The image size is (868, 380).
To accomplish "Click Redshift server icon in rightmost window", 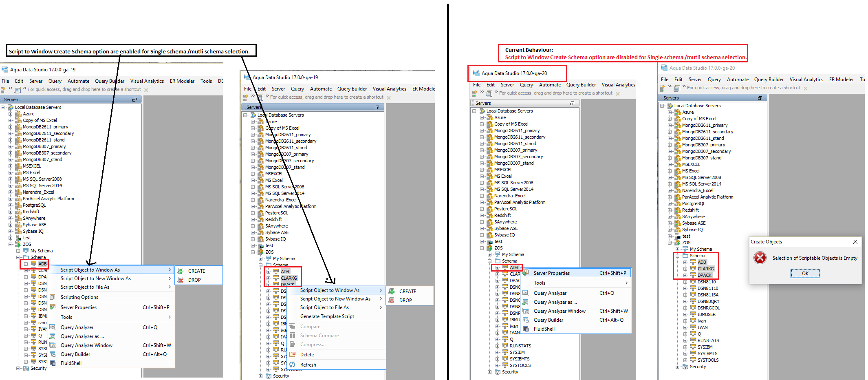I will (678, 210).
